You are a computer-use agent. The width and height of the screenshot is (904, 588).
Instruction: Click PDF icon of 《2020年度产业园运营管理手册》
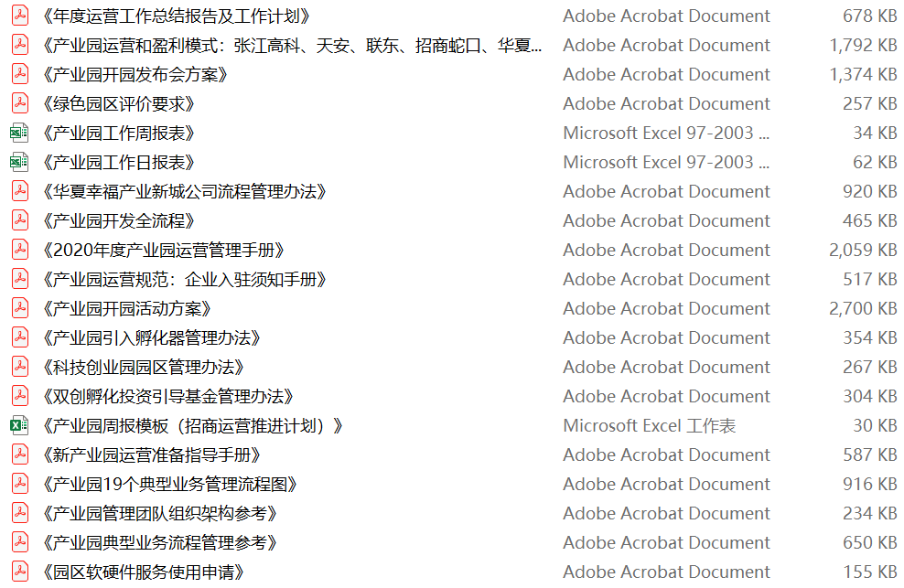[x=20, y=251]
